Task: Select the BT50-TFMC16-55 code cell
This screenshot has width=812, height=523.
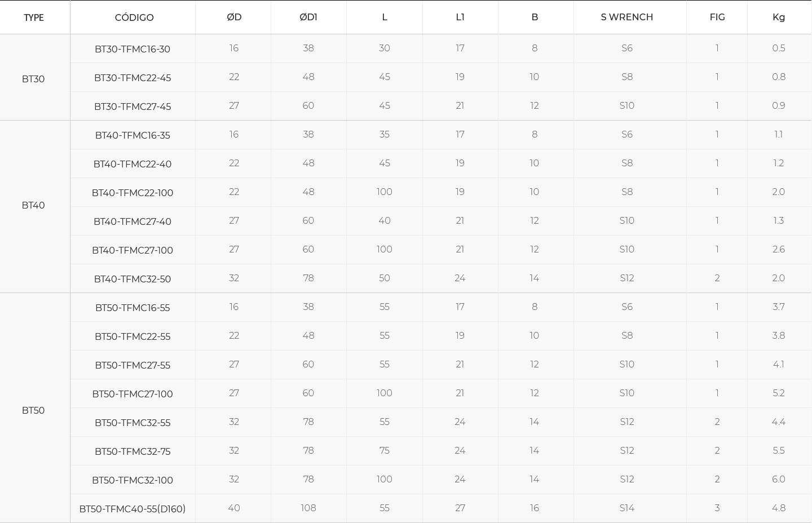Action: click(x=133, y=308)
